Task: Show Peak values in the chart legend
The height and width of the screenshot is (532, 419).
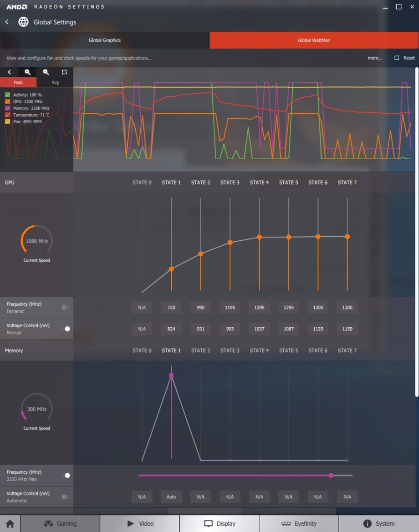Action: tap(18, 82)
